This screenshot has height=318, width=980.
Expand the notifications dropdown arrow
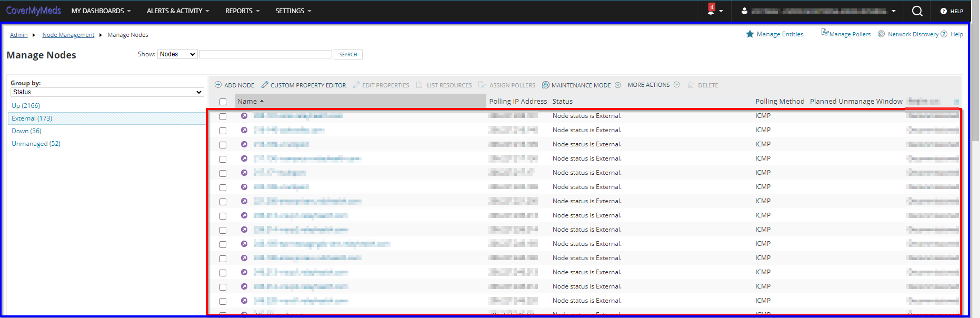721,11
